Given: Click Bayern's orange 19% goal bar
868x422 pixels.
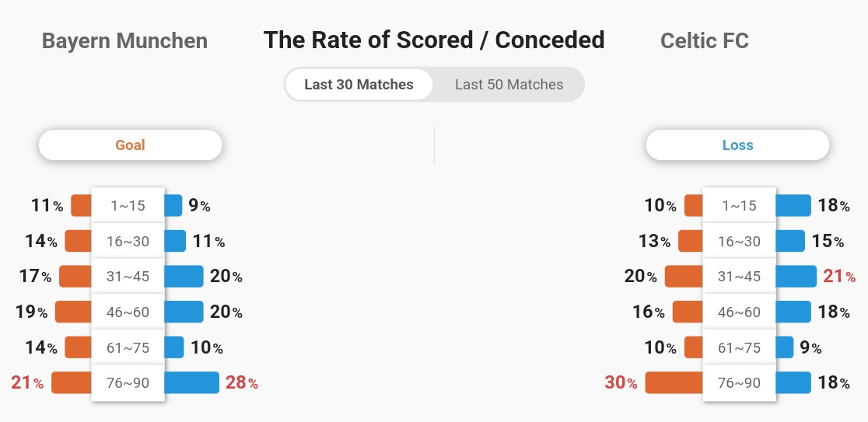Looking at the screenshot, I should point(73,312).
